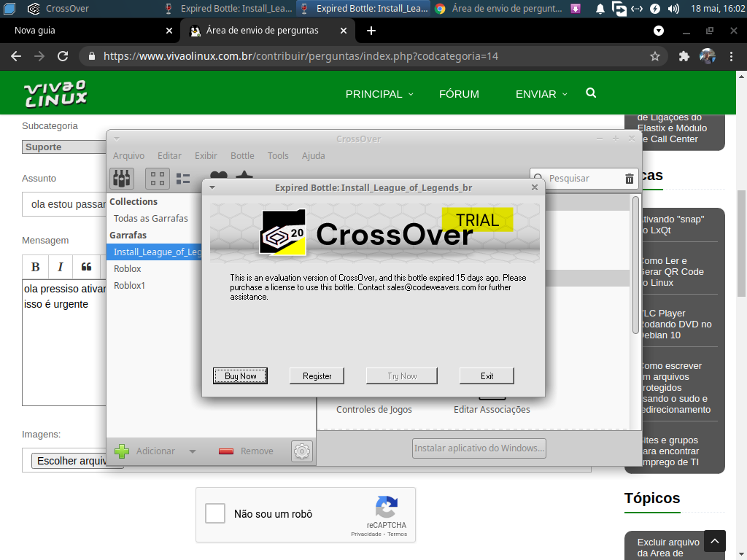Bookmark this page with the star icon

coord(655,56)
